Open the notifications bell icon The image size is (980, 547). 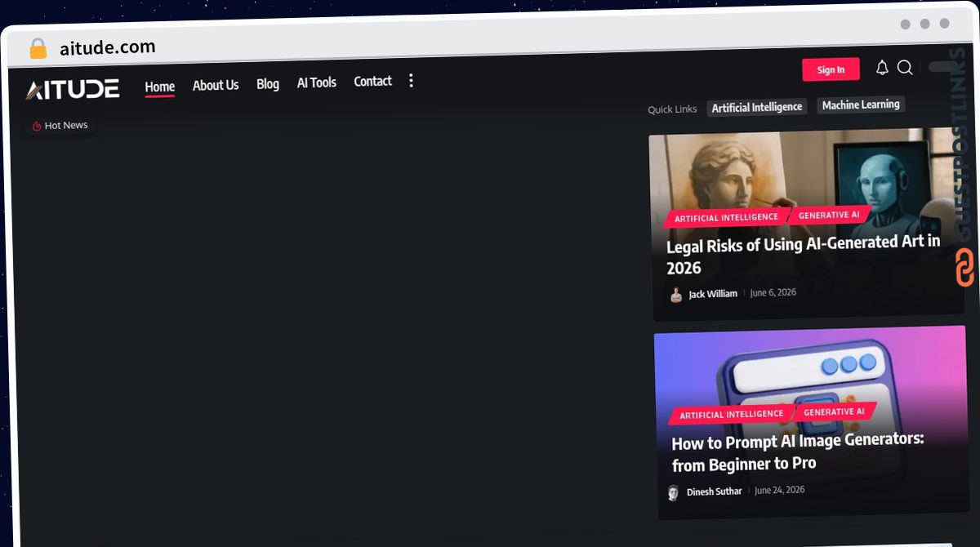(882, 68)
